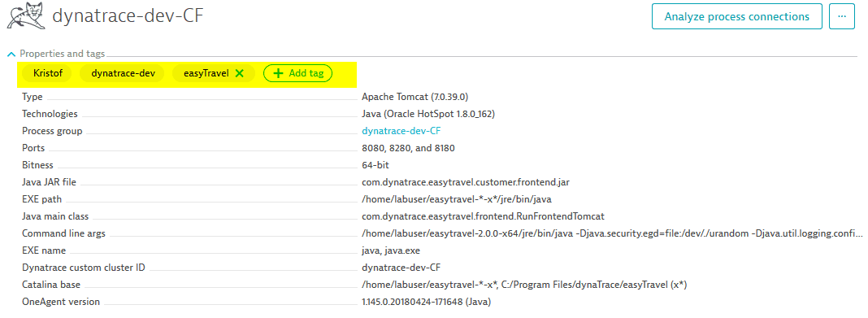This screenshot has width=868, height=318.
Task: Open the three-dot more options menu
Action: (842, 16)
